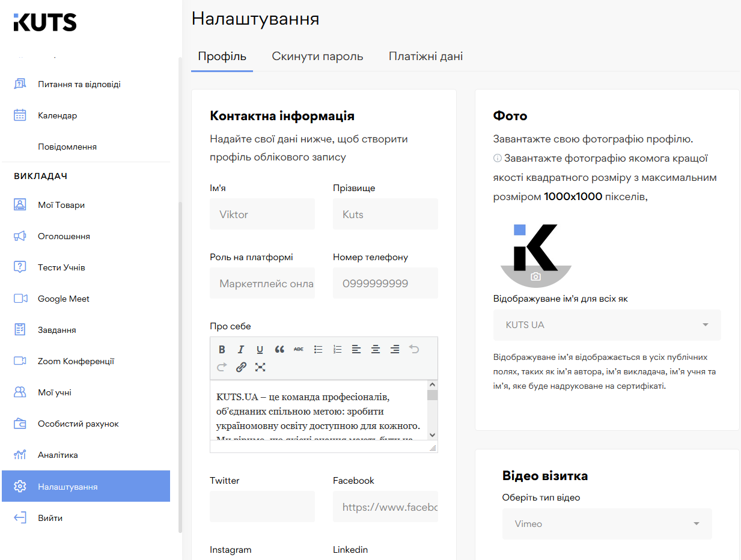Create a bulleted list in the editor
Screen dimensions: 741x560
(318, 349)
